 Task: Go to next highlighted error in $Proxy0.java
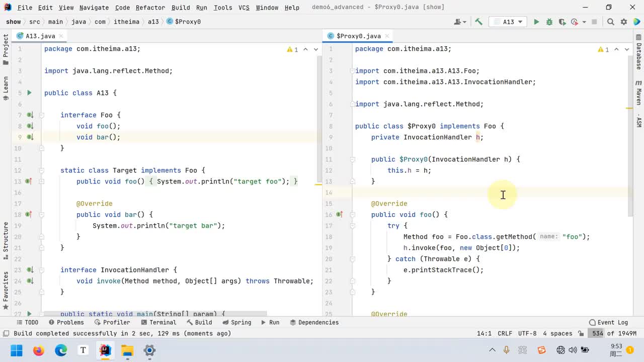point(627,49)
